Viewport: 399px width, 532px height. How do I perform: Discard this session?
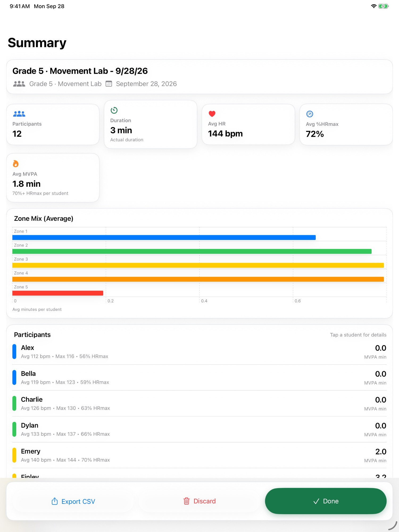coord(199,501)
